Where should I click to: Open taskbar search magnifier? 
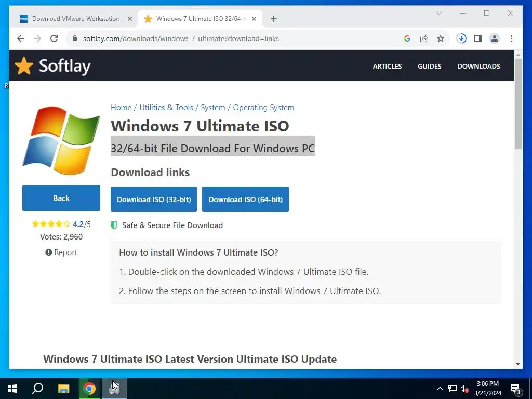point(37,389)
